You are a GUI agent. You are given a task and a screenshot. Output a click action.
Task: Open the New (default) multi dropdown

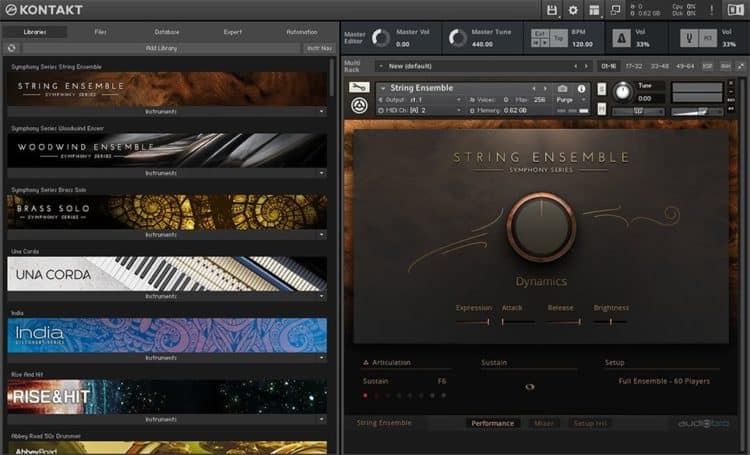[x=381, y=66]
